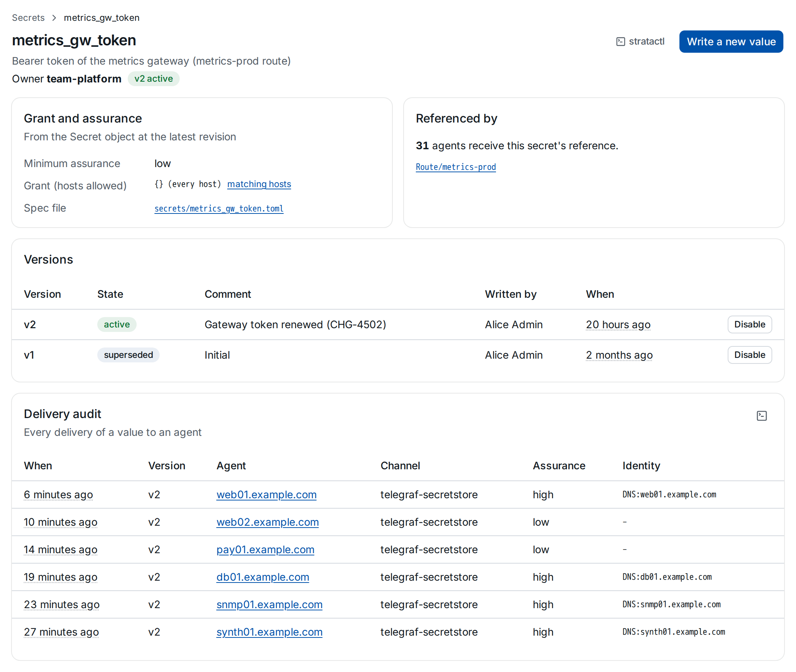Open matching hosts link

click(x=259, y=185)
